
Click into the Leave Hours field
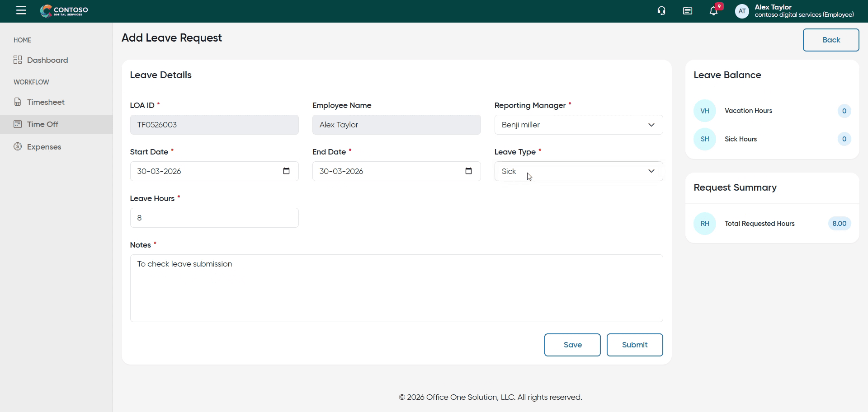coord(214,218)
